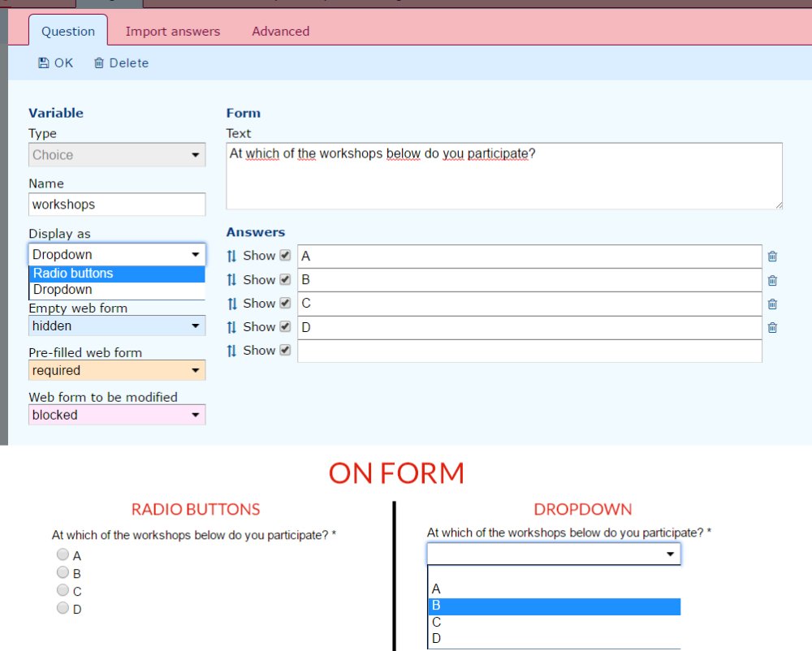The height and width of the screenshot is (651, 812).
Task: Select option C in the form dropdown list
Action: click(554, 623)
